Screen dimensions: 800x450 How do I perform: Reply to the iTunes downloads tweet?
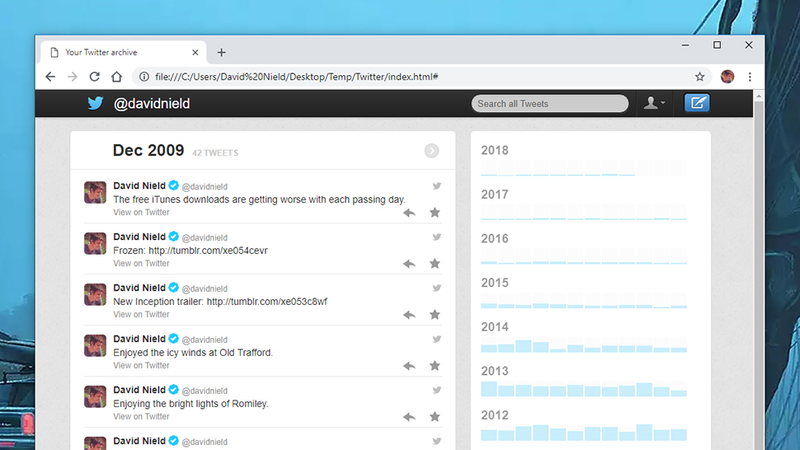click(x=409, y=213)
